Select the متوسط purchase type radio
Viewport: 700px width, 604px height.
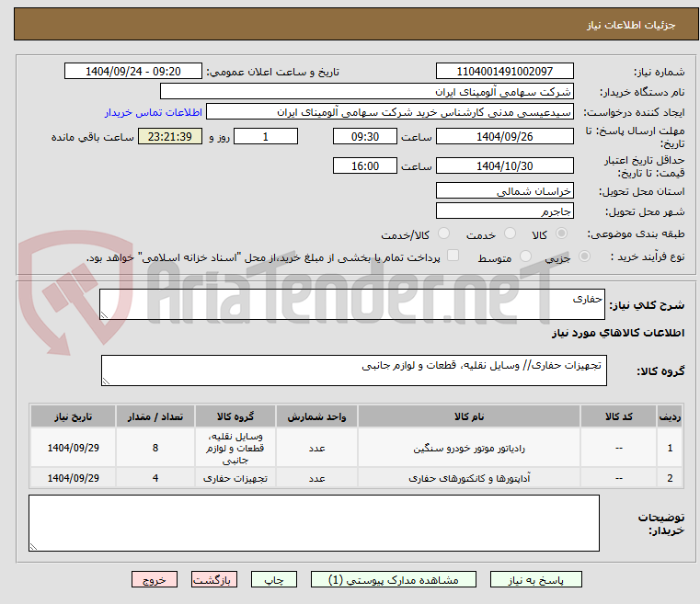(526, 256)
